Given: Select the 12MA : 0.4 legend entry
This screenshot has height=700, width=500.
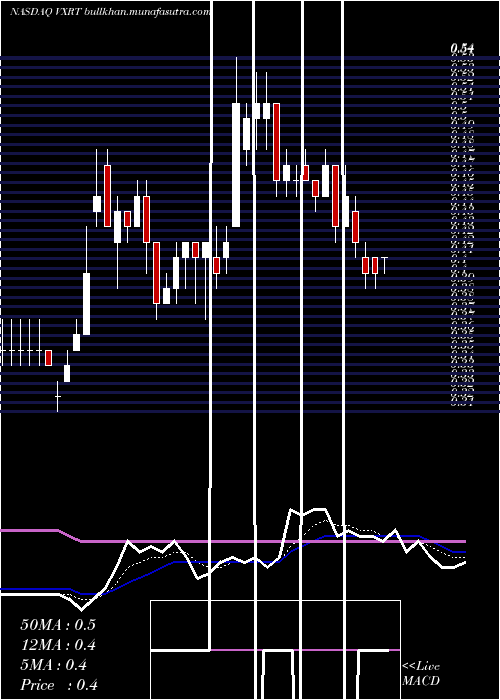Looking at the screenshot, I should (58, 645).
